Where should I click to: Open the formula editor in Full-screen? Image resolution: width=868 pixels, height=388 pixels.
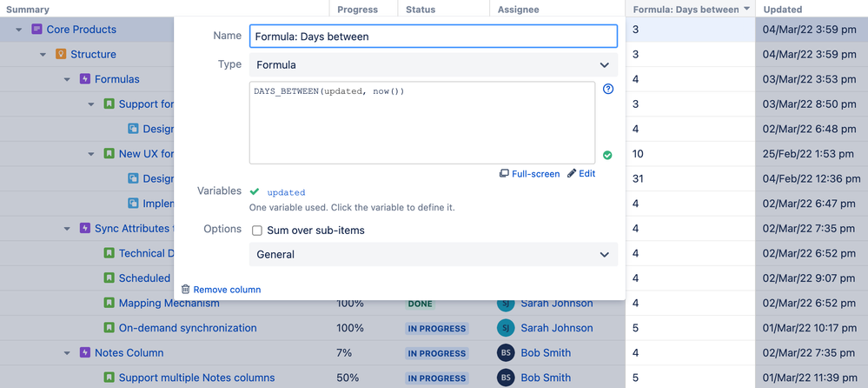[x=530, y=173]
